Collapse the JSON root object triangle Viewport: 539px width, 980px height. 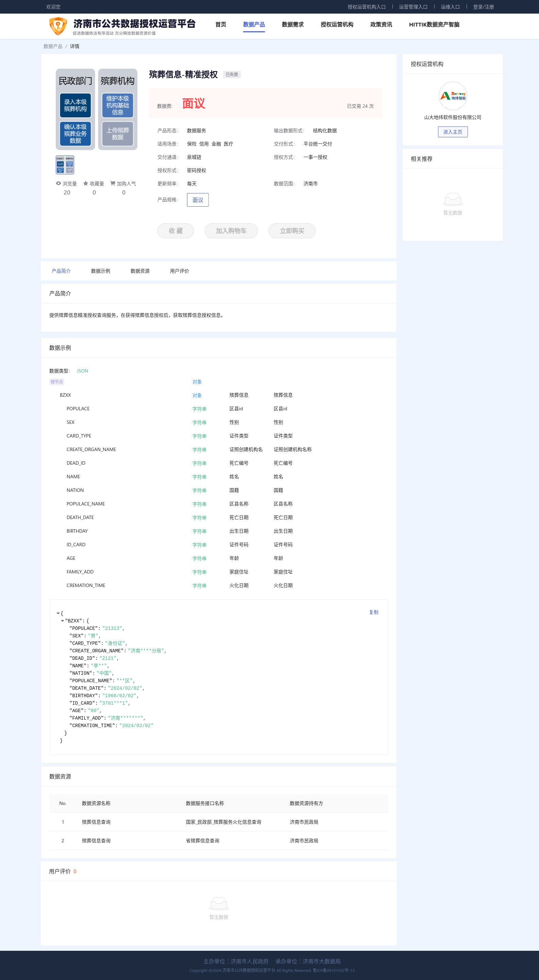(x=58, y=613)
